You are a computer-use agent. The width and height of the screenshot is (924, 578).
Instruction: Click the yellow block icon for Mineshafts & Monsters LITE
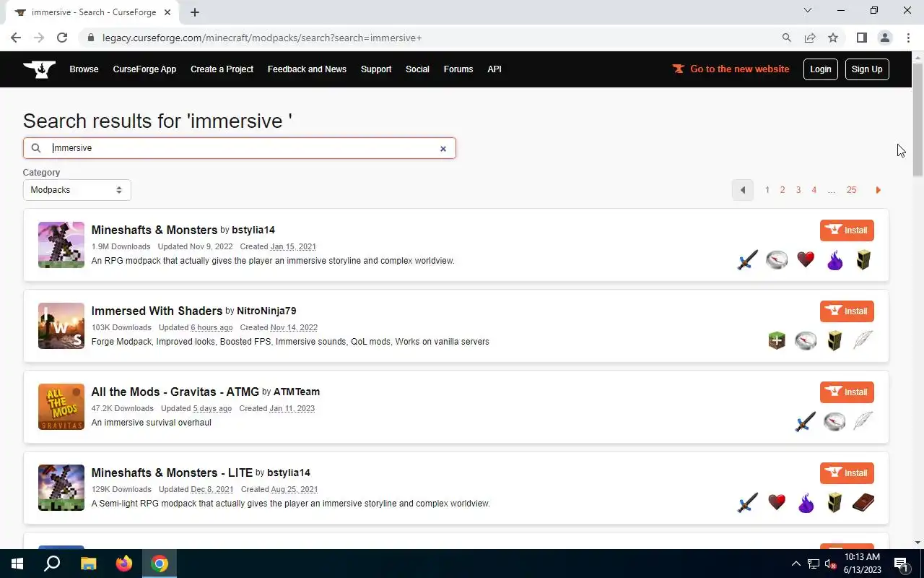click(834, 502)
